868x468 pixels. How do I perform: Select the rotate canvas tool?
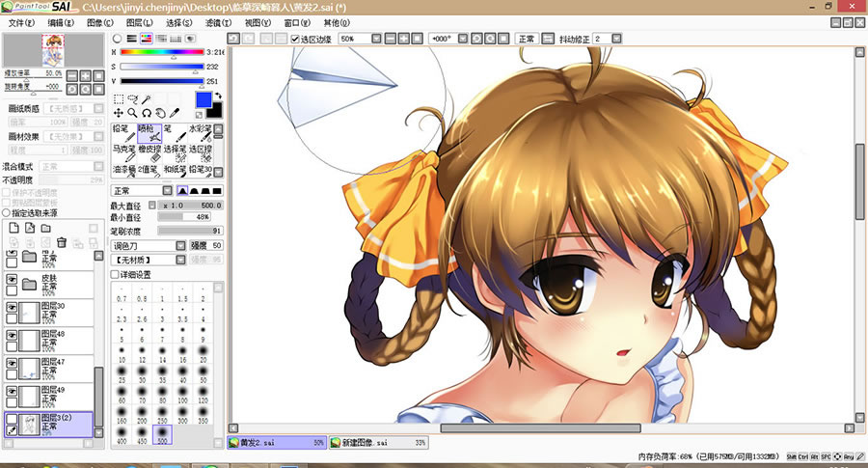tap(147, 113)
